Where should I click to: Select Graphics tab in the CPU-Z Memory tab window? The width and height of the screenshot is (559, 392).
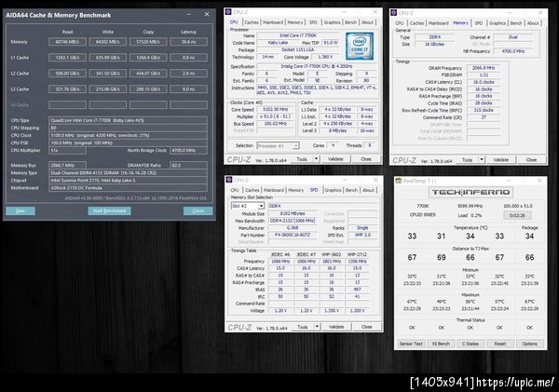click(x=498, y=23)
